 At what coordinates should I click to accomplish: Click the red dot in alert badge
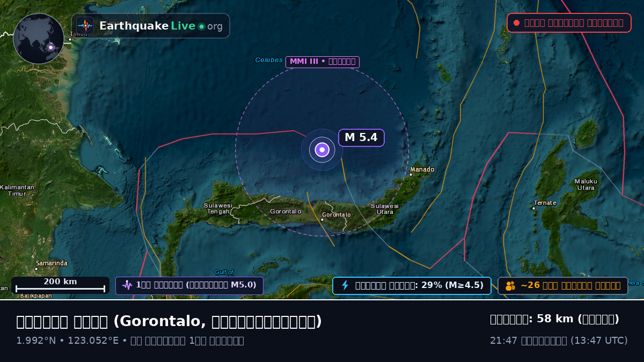[516, 23]
